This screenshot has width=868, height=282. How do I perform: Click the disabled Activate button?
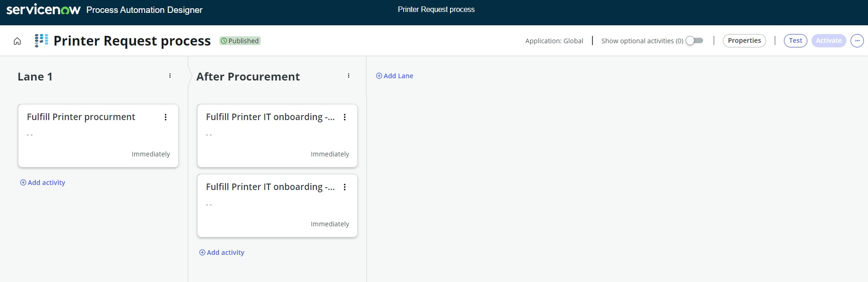829,40
